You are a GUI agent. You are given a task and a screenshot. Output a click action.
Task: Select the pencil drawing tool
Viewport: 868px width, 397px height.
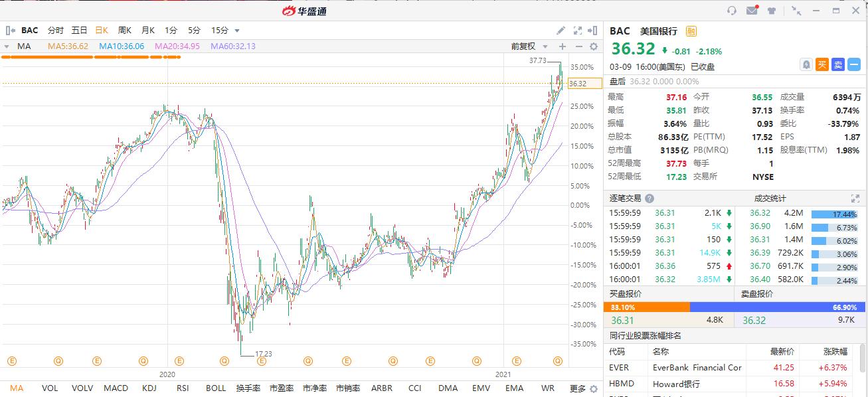coord(561,31)
